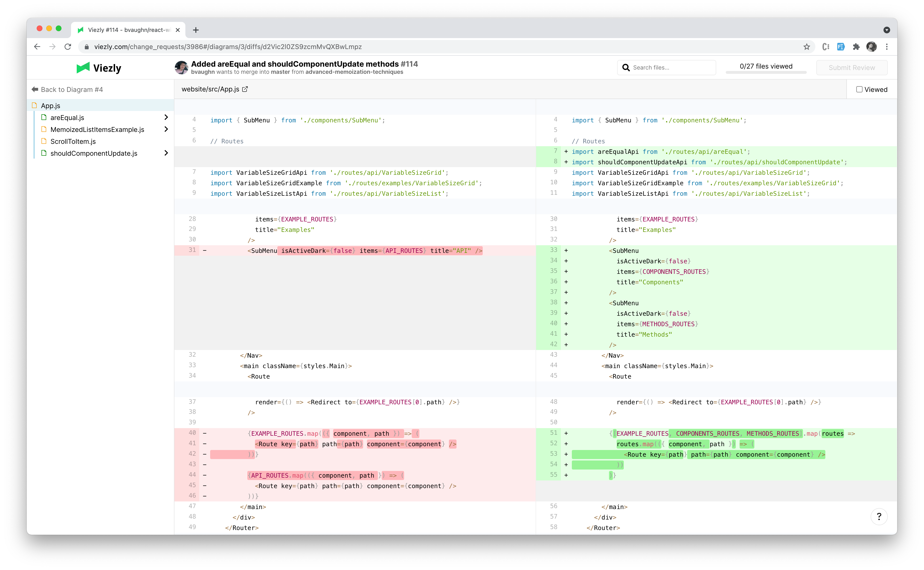This screenshot has width=924, height=570.
Task: Click added line 52 routes.map
Action: [716, 444]
